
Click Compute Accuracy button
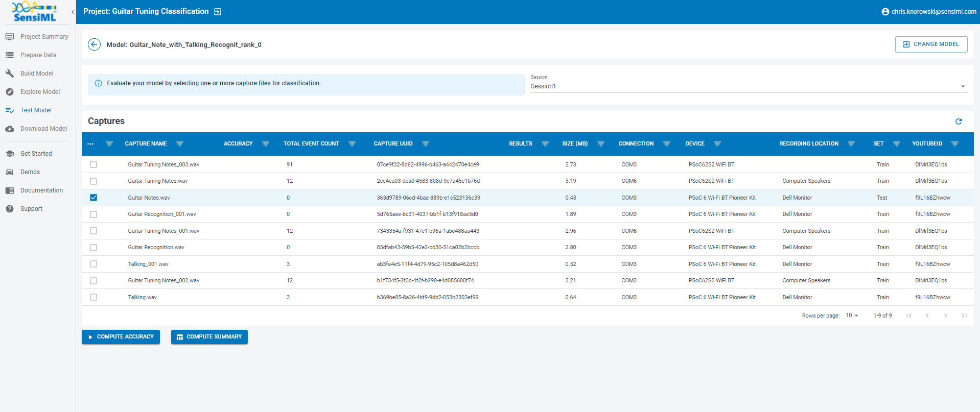(121, 337)
